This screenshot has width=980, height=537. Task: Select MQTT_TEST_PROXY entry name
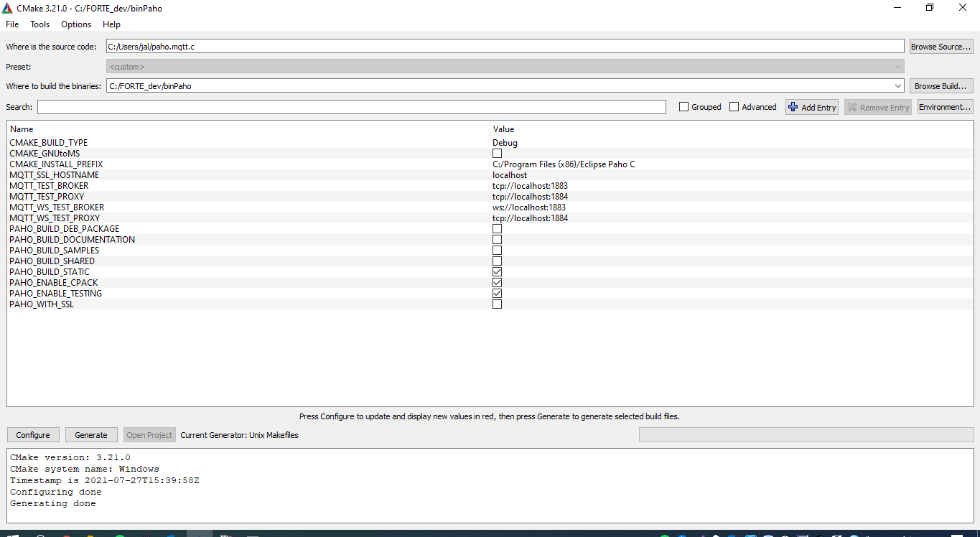point(47,197)
